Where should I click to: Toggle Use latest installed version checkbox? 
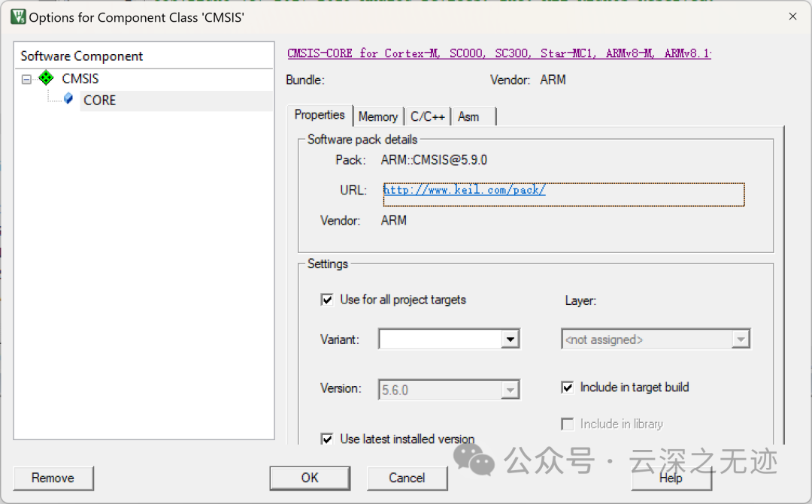(x=327, y=439)
